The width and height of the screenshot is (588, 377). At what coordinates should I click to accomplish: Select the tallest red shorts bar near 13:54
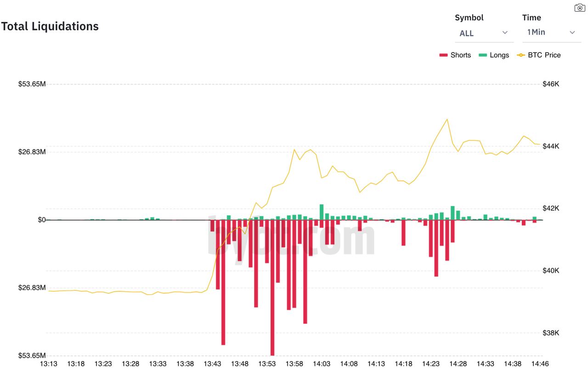coord(272,287)
